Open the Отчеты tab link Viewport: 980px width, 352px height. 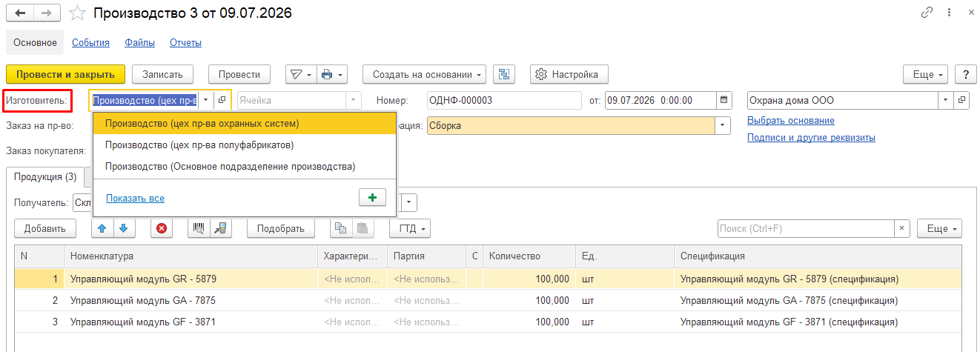(185, 43)
